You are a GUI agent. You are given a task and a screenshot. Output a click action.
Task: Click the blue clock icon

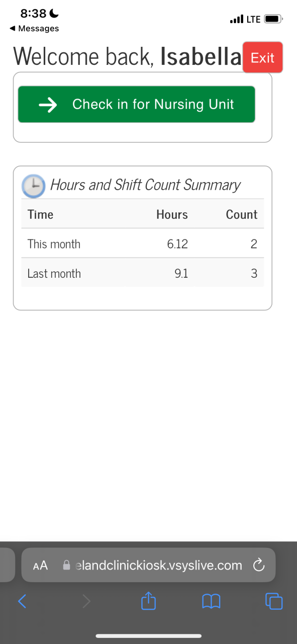pyautogui.click(x=34, y=186)
